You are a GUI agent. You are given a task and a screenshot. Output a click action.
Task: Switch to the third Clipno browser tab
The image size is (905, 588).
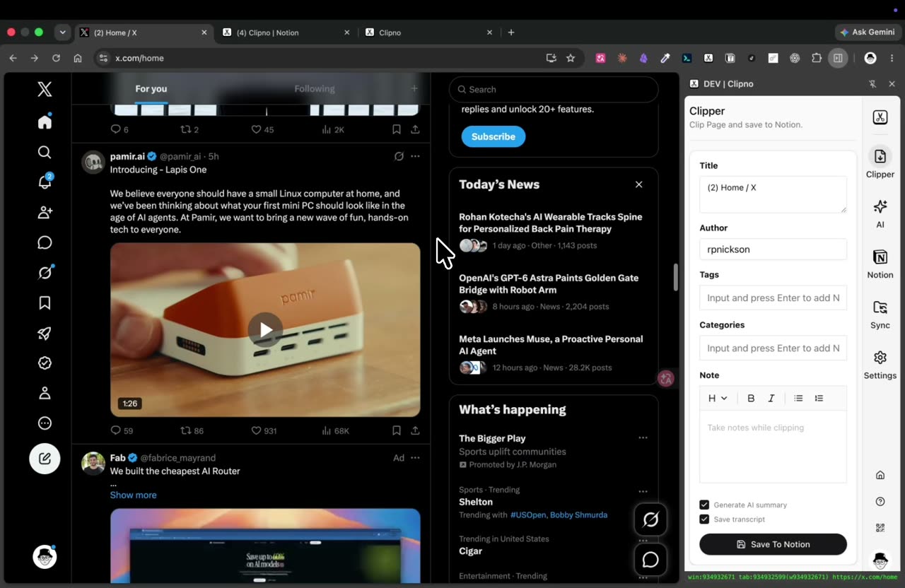pos(428,33)
